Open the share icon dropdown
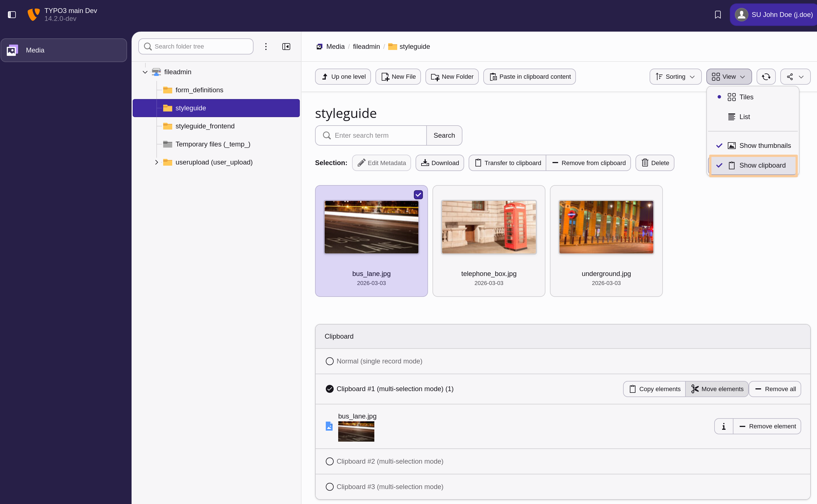Screen dimensions: 817x504 coord(795,77)
